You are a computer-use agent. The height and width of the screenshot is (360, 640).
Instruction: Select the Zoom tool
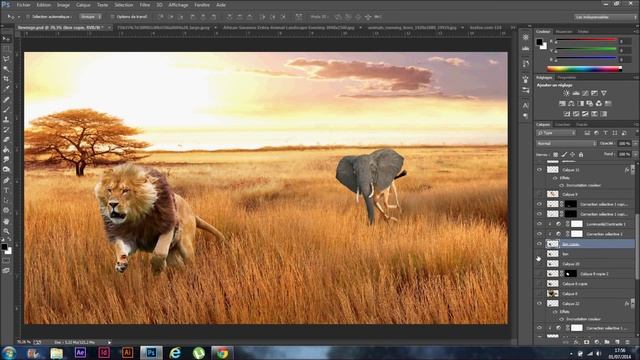tap(7, 231)
